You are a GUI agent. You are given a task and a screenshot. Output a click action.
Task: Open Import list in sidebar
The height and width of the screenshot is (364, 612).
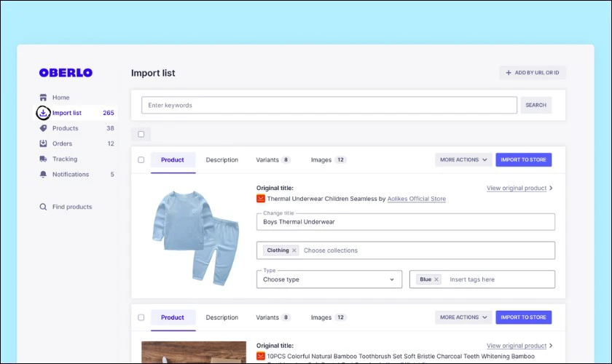coord(75,113)
